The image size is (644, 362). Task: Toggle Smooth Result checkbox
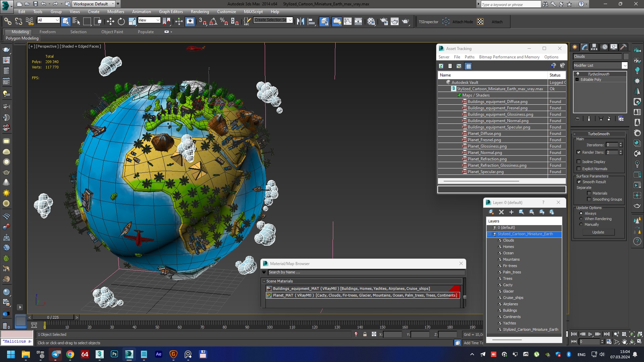point(579,182)
